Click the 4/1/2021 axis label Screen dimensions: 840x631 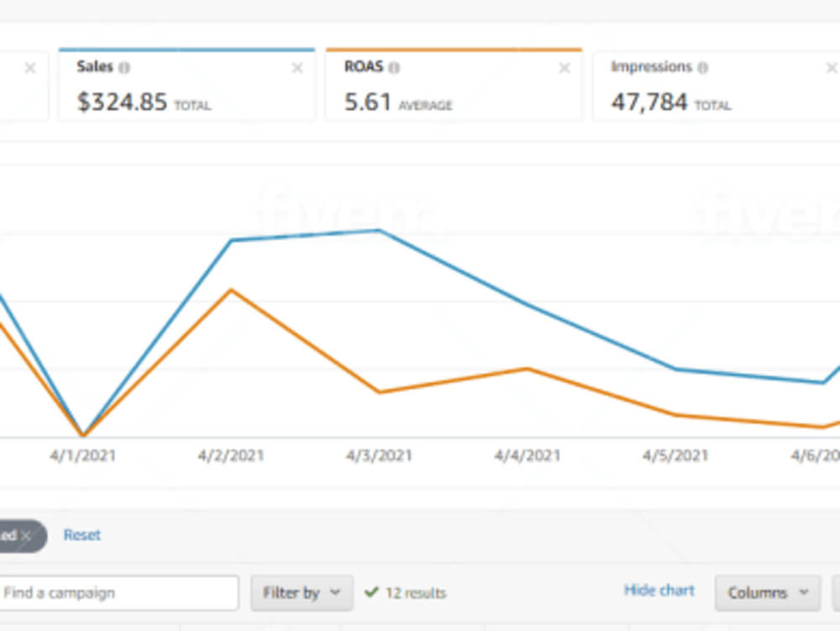[83, 456]
